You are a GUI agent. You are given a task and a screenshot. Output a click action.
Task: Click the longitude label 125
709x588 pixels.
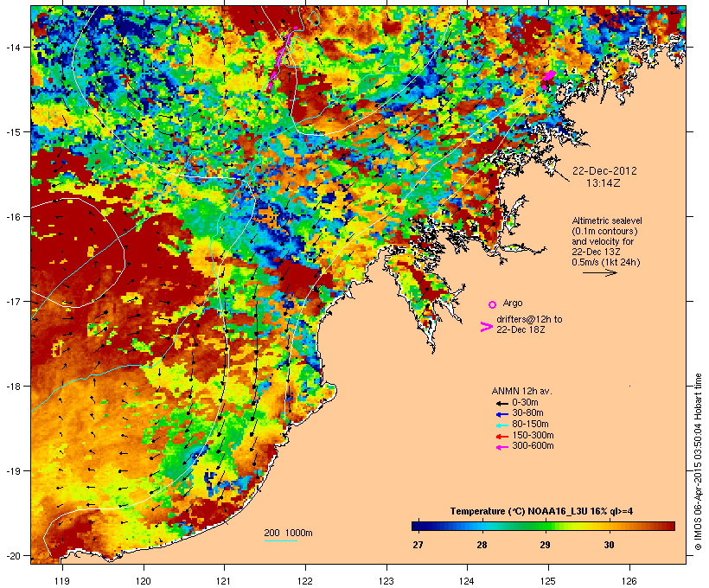click(548, 581)
